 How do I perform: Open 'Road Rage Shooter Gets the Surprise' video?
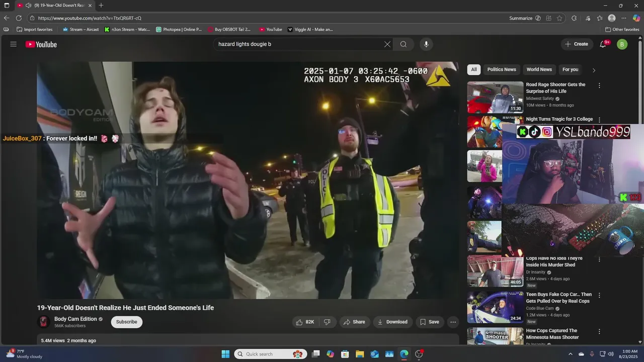pyautogui.click(x=555, y=88)
